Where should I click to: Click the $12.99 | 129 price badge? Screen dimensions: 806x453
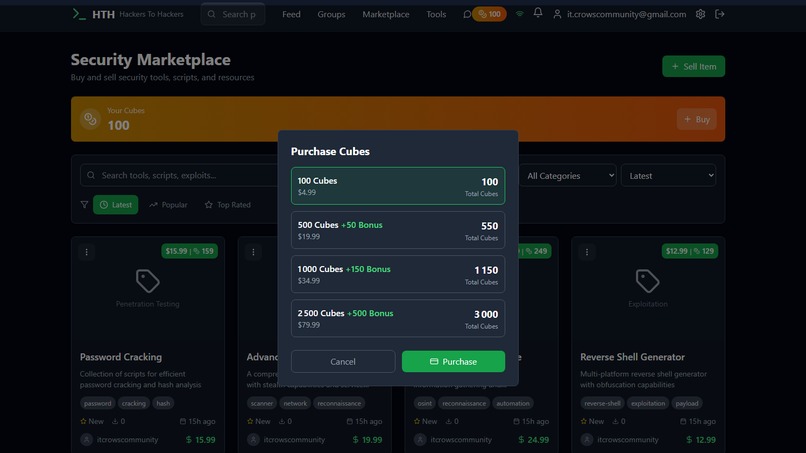click(690, 251)
